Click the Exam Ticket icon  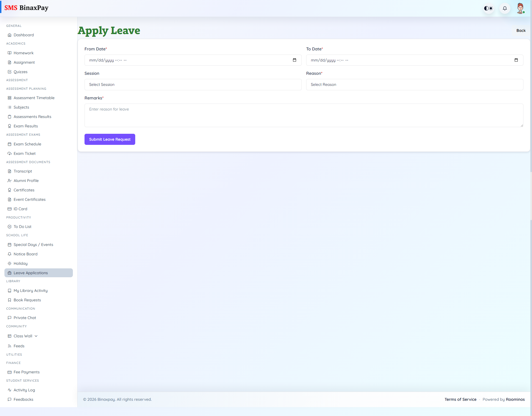coord(9,153)
